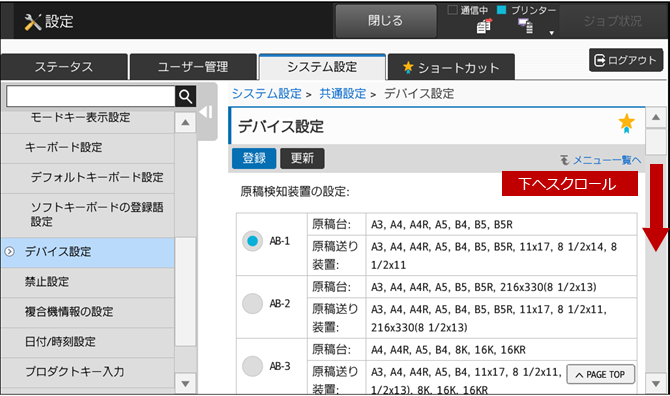The width and height of the screenshot is (670, 396).
Task: Click the PAGE TOP button
Action: pyautogui.click(x=600, y=375)
